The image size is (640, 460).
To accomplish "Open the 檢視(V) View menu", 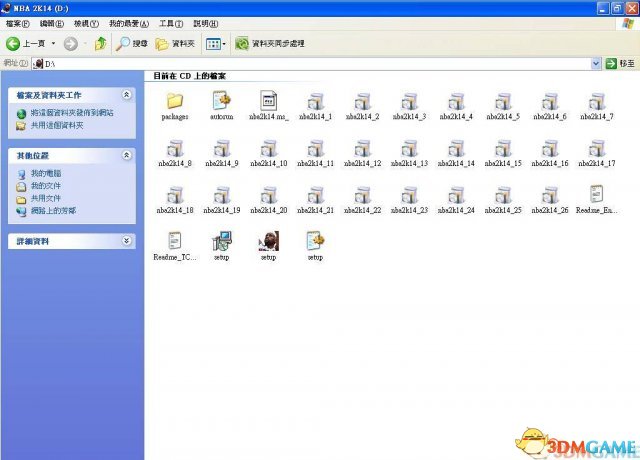I will pyautogui.click(x=86, y=24).
